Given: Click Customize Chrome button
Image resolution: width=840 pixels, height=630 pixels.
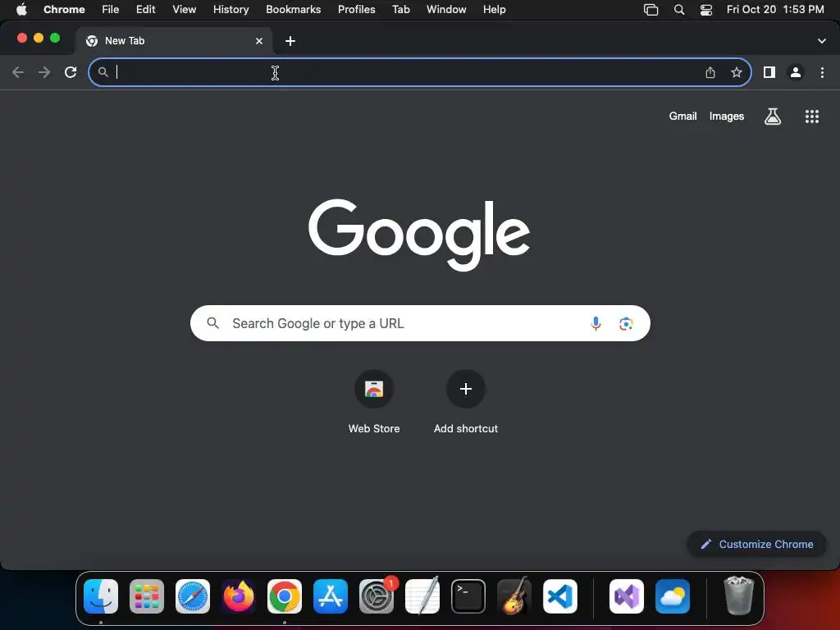Looking at the screenshot, I should coord(756,545).
